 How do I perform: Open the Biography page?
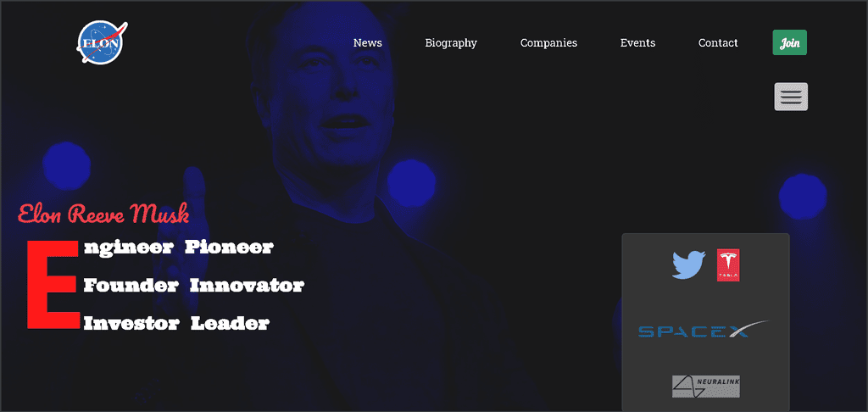coord(451,42)
